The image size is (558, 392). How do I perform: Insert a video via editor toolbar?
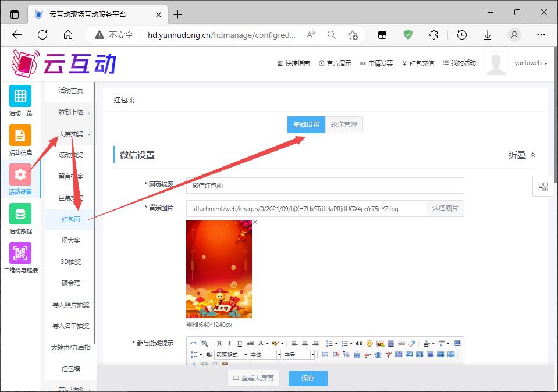(391, 343)
